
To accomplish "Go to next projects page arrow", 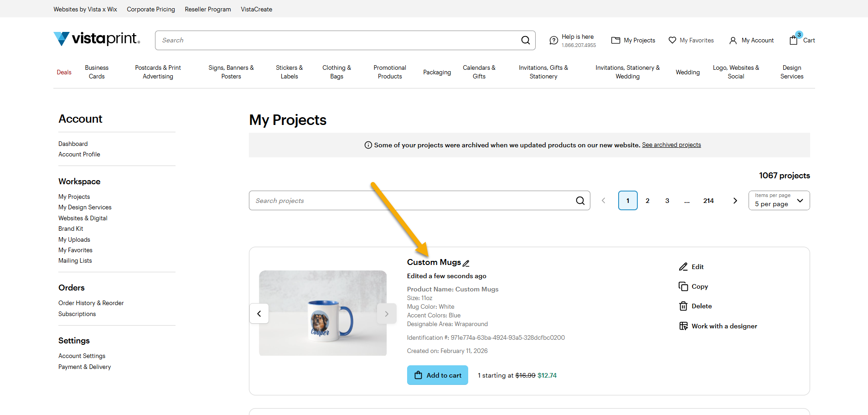I will [735, 201].
